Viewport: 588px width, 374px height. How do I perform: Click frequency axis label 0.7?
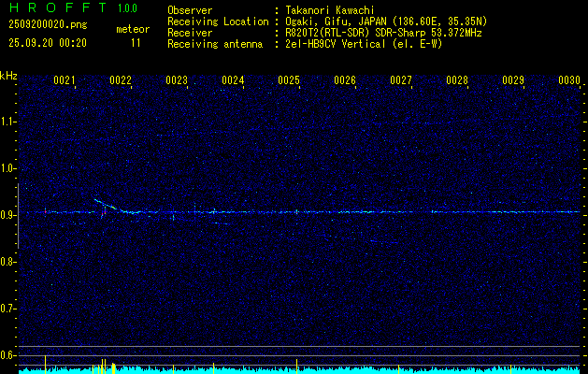(7, 309)
